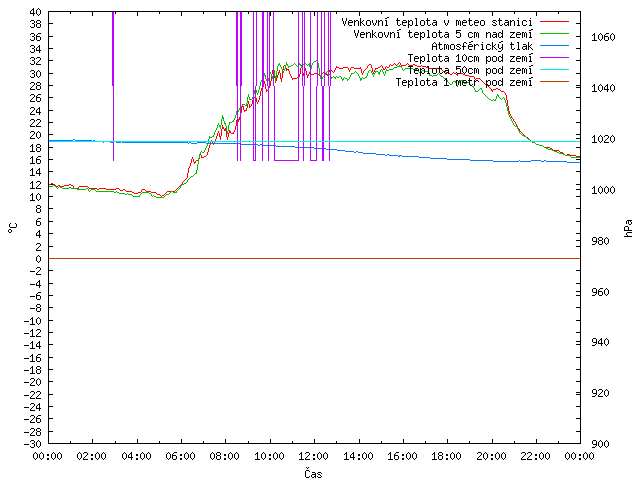640x480 pixels.
Task: Click the left axis value '-30'
Action: [32, 444]
